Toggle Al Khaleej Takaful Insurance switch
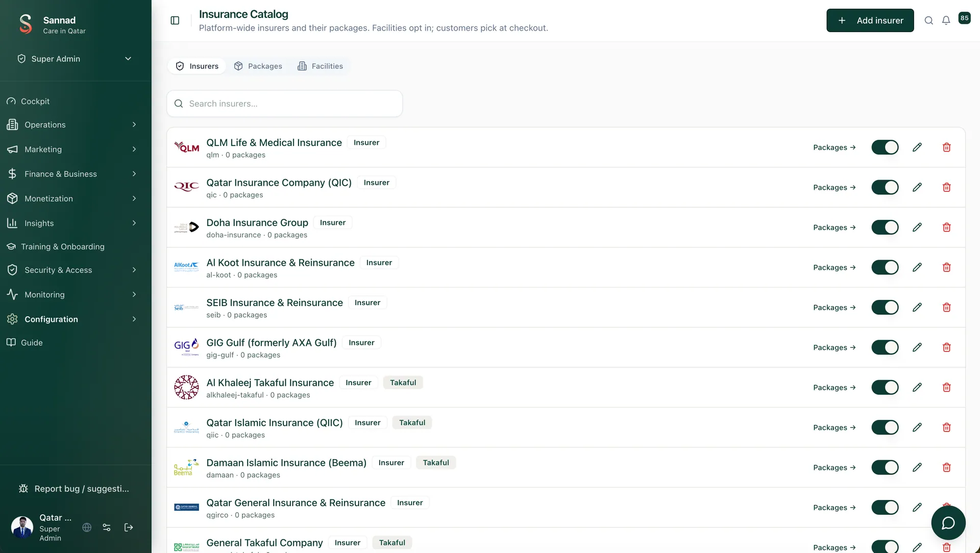 pyautogui.click(x=885, y=388)
